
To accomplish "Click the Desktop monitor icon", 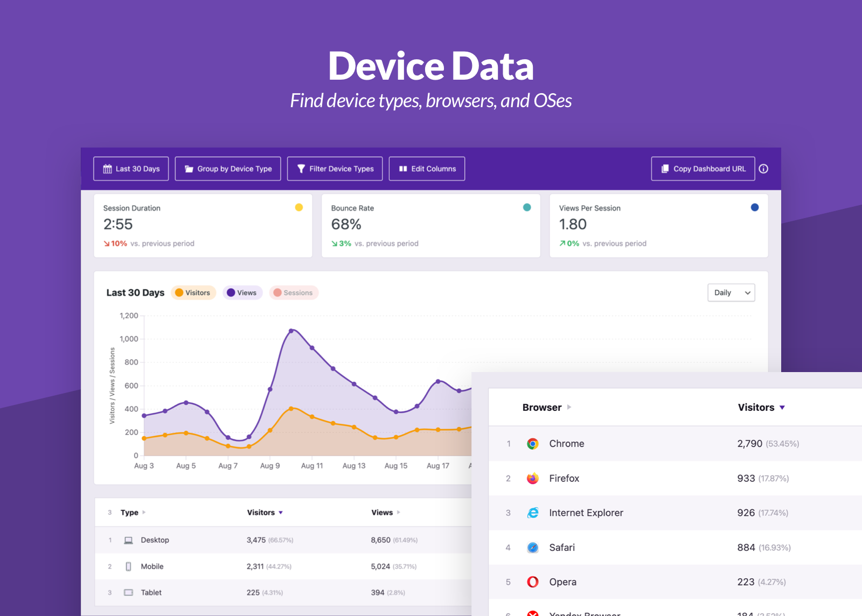I will coord(128,540).
